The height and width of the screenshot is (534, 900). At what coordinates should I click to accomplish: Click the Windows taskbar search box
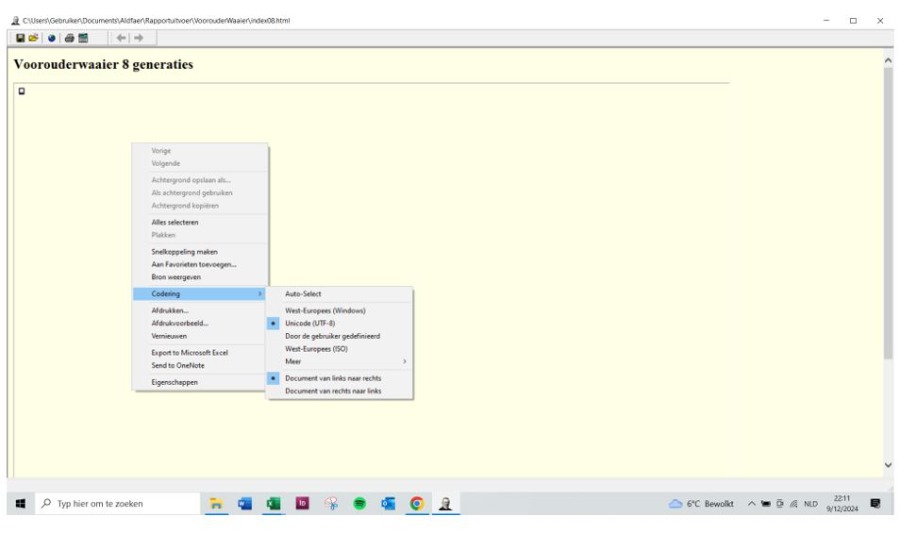[110, 503]
